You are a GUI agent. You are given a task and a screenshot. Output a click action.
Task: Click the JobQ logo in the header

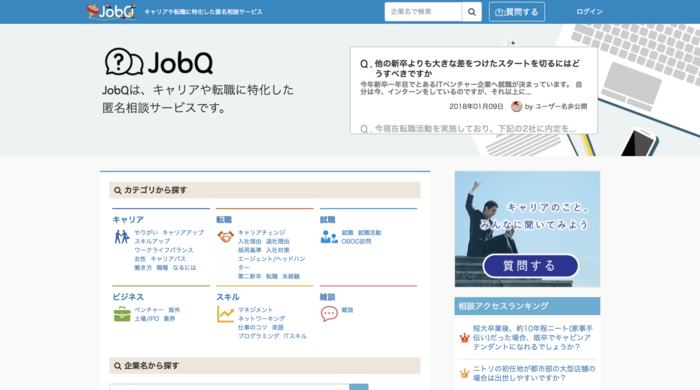tap(111, 12)
